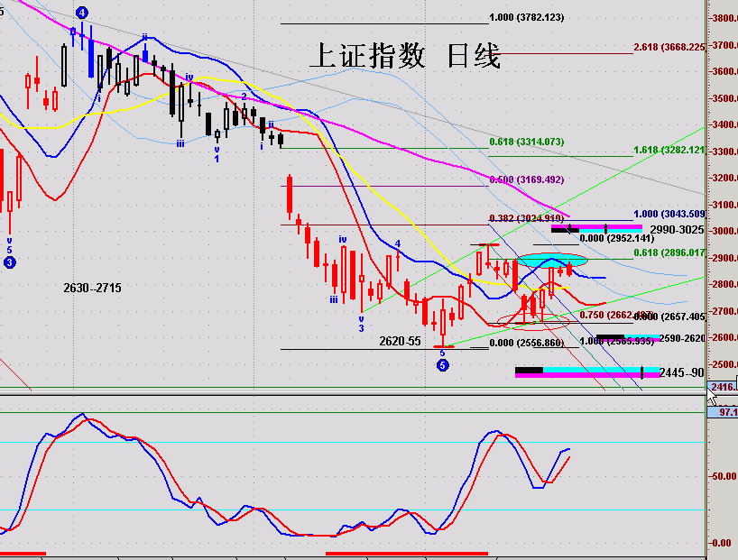The height and width of the screenshot is (560, 738).
Task: Select the "0.618 (2896.017)" level label
Action: pyautogui.click(x=669, y=252)
